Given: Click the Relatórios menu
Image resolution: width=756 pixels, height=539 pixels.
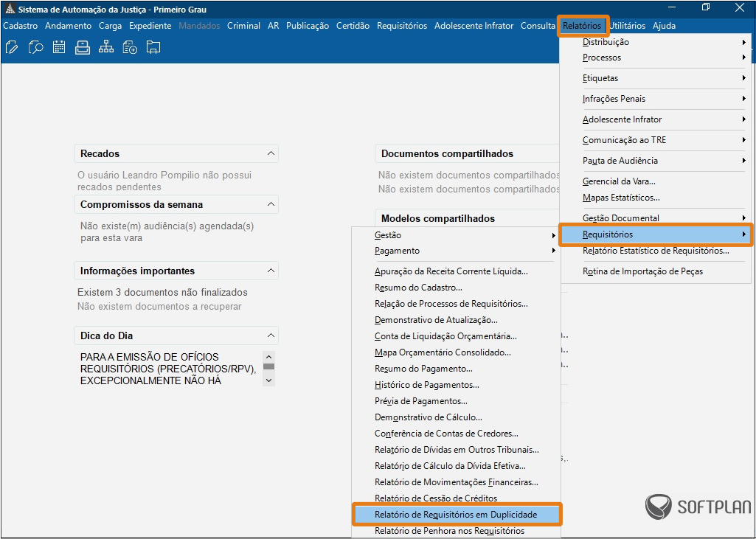Looking at the screenshot, I should (x=583, y=26).
